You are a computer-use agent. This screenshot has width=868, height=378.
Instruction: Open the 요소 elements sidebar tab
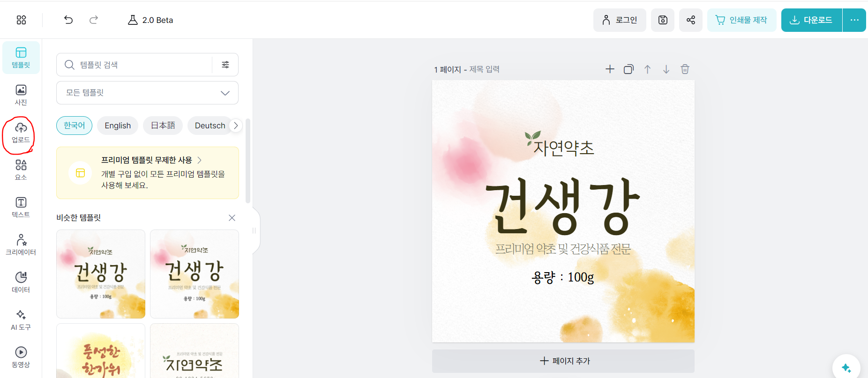21,170
